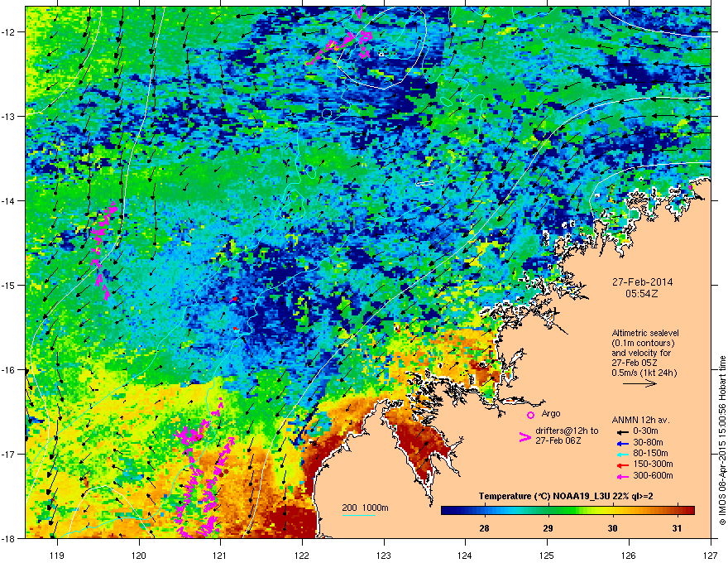Image resolution: width=728 pixels, height=563 pixels.
Task: Select the magenta drifters arrowhead legend symbol
Action: pyautogui.click(x=524, y=437)
